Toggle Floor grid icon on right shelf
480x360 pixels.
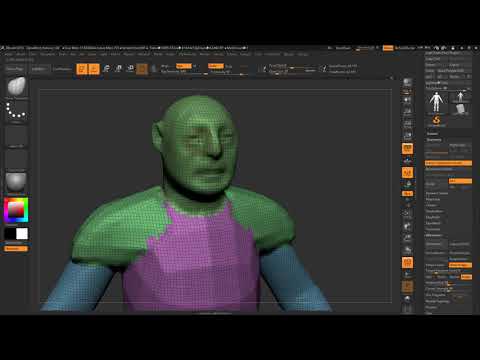407,161
